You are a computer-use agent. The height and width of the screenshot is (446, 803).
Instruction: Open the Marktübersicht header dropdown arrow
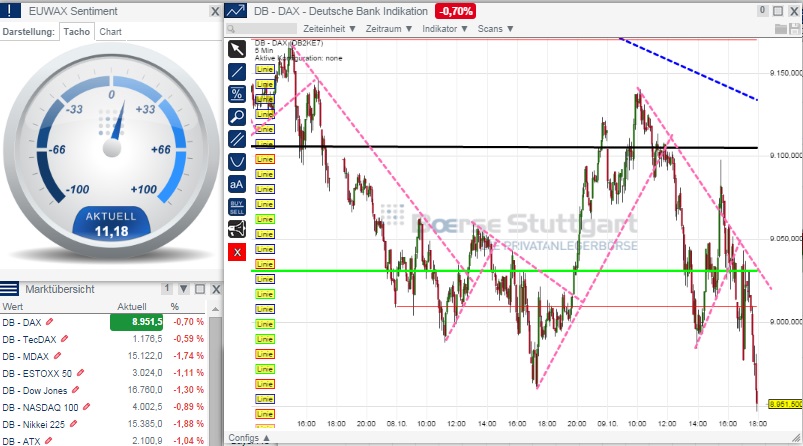coord(184,289)
